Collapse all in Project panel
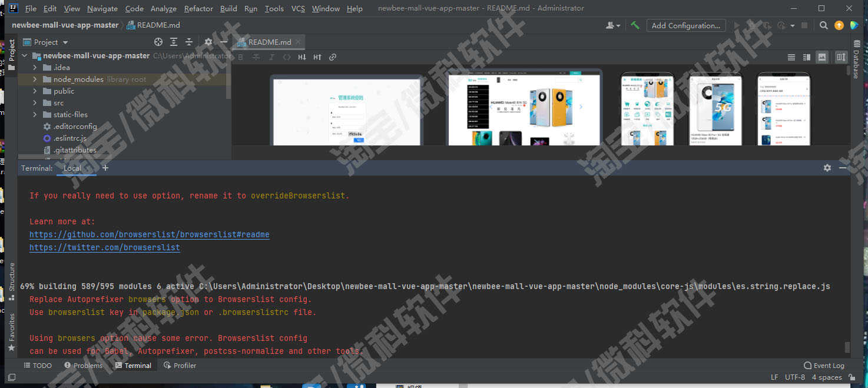The width and height of the screenshot is (868, 388). (x=189, y=42)
